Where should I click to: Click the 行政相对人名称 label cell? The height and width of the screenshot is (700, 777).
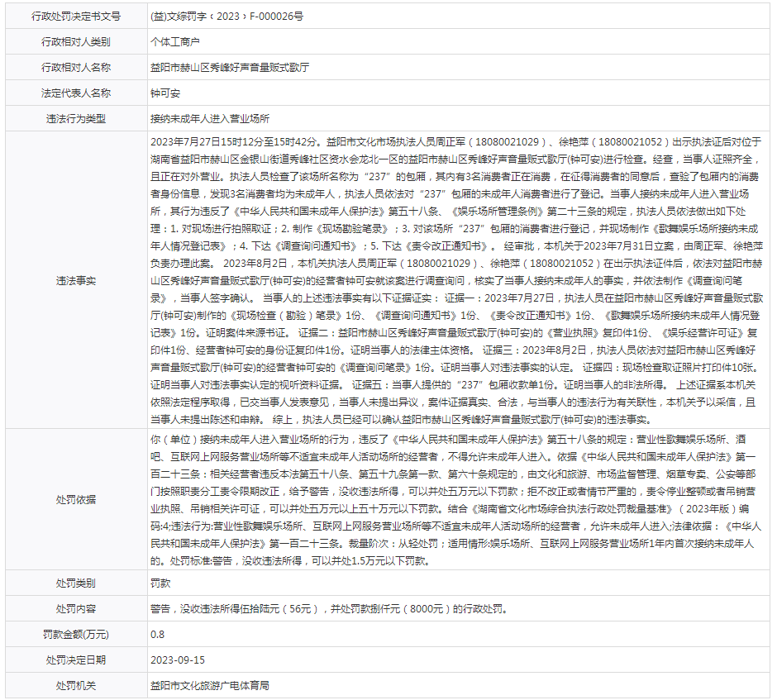(75, 68)
